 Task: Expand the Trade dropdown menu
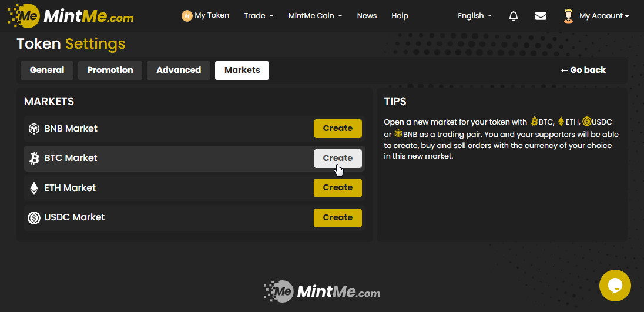(259, 16)
